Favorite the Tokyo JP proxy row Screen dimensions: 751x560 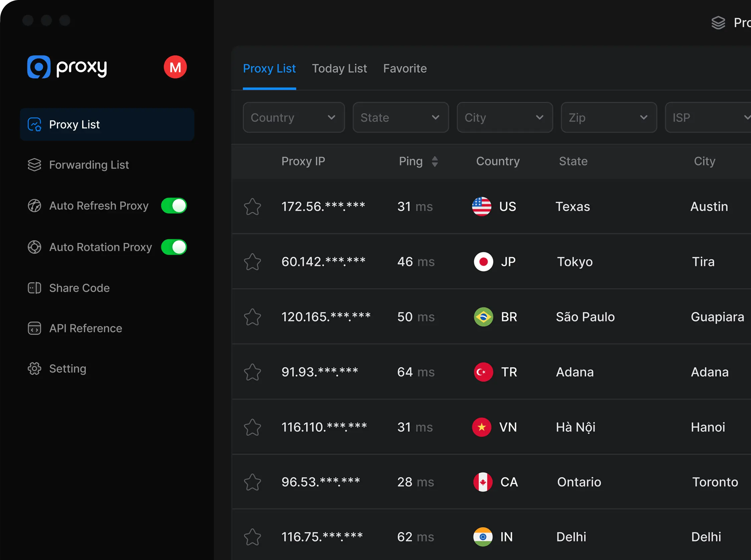tap(252, 262)
